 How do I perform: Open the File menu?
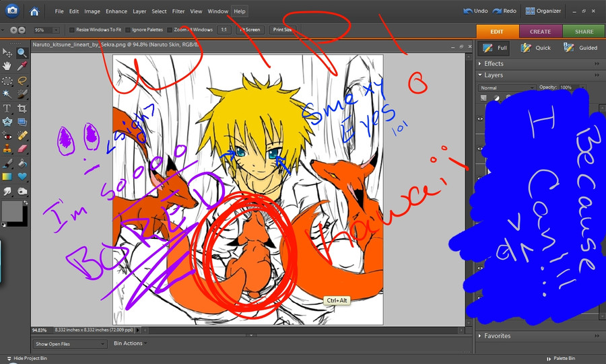point(59,11)
